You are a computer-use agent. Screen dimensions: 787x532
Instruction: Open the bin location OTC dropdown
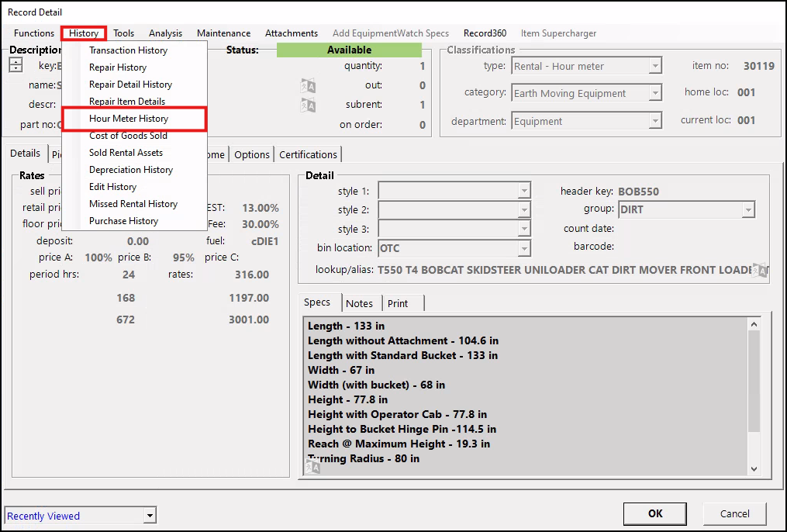524,249
